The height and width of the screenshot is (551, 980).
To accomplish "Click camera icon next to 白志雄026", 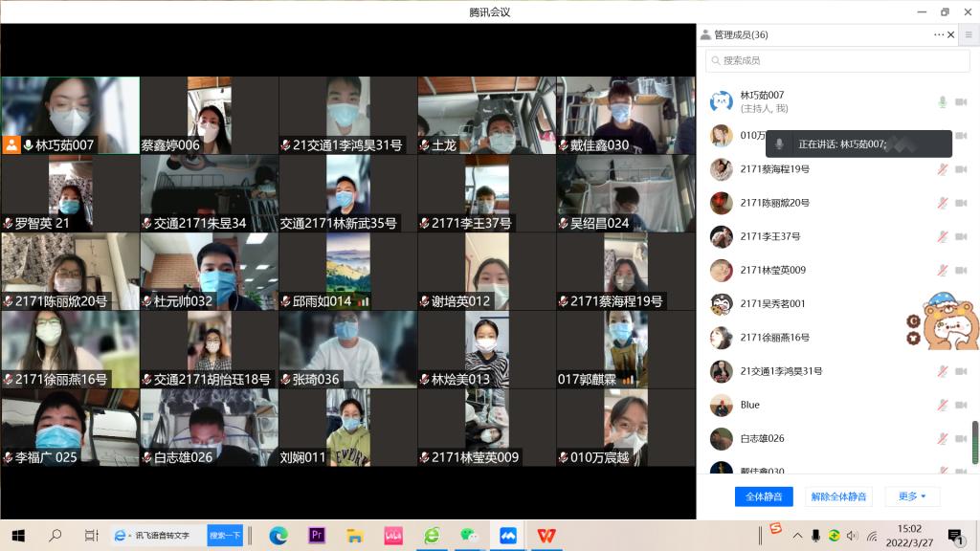I will click(x=960, y=438).
